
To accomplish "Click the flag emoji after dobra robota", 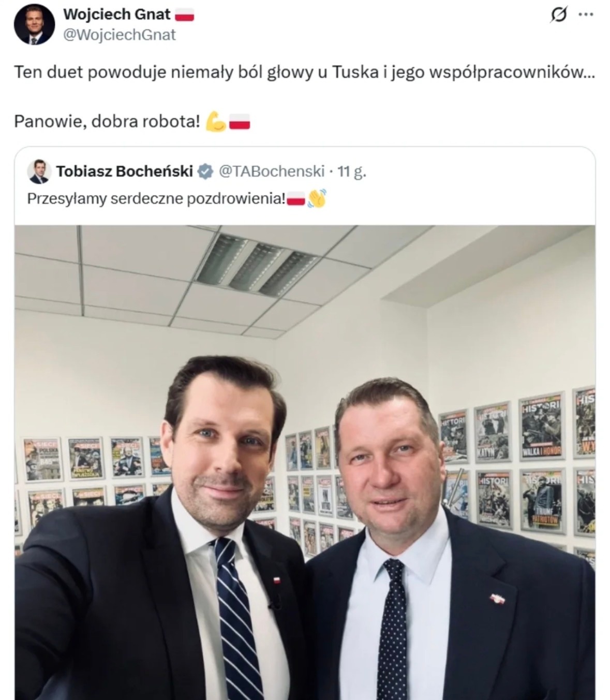I will click(239, 122).
